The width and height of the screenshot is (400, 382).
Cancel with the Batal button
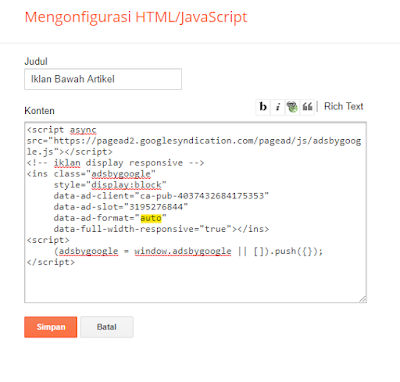tap(107, 327)
